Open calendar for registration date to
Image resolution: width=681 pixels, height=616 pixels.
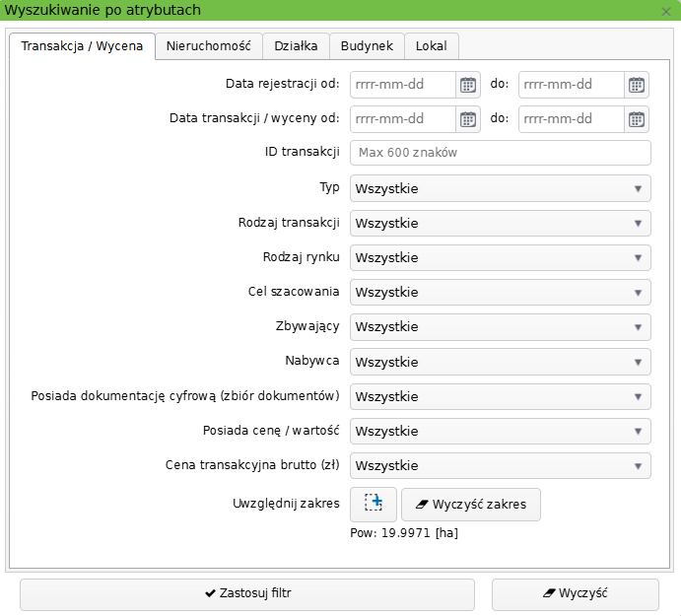[638, 85]
